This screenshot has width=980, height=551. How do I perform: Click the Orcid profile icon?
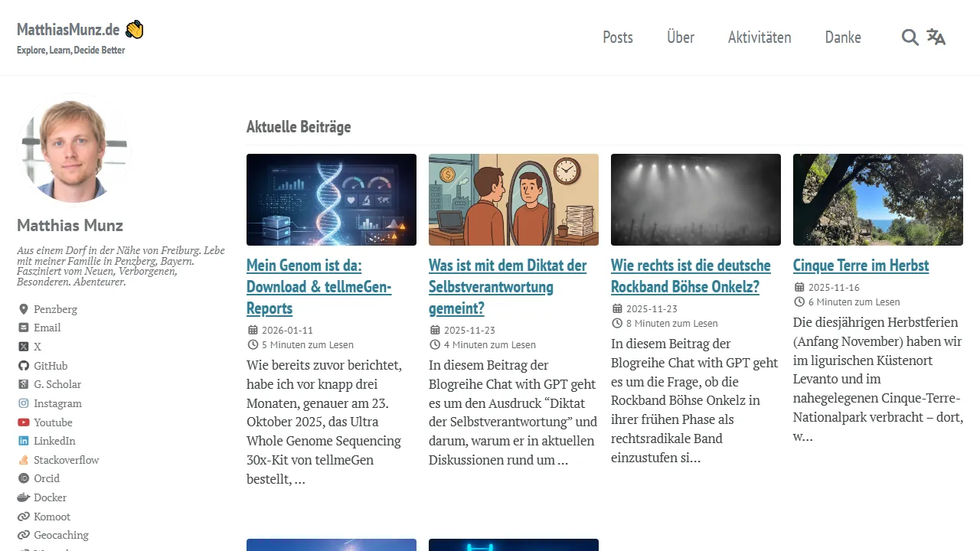pos(22,478)
